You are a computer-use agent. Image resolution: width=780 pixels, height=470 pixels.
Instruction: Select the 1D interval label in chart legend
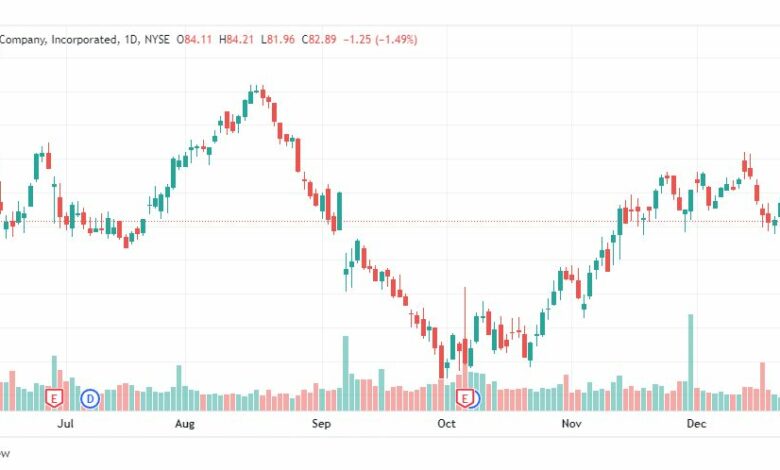click(x=130, y=39)
